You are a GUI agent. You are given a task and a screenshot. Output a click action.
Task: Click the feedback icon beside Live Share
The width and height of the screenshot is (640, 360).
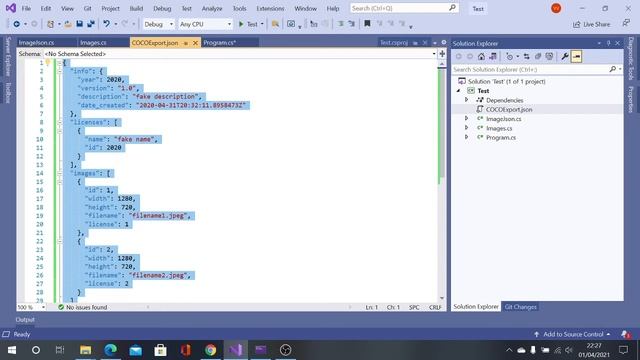[x=626, y=24]
